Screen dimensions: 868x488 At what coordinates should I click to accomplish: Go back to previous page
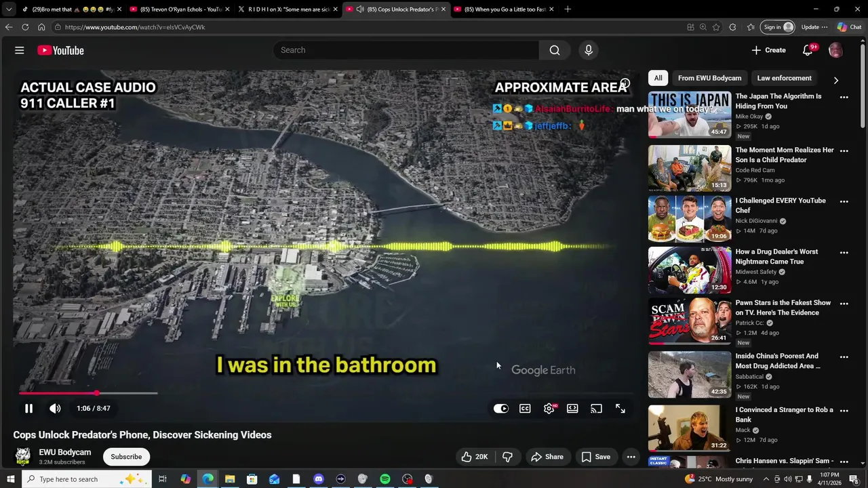9,27
